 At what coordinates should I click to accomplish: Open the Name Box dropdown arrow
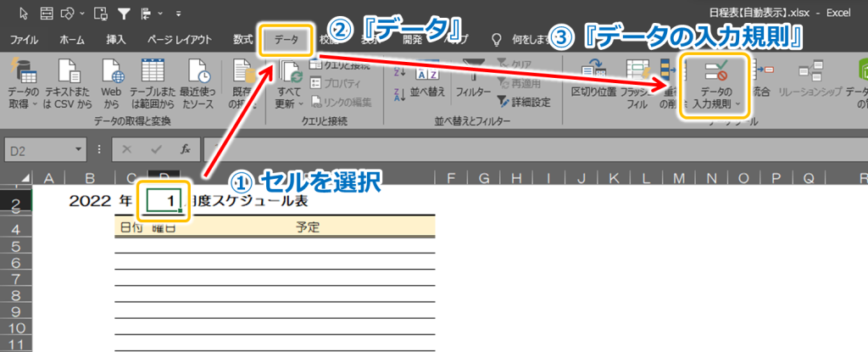click(79, 149)
